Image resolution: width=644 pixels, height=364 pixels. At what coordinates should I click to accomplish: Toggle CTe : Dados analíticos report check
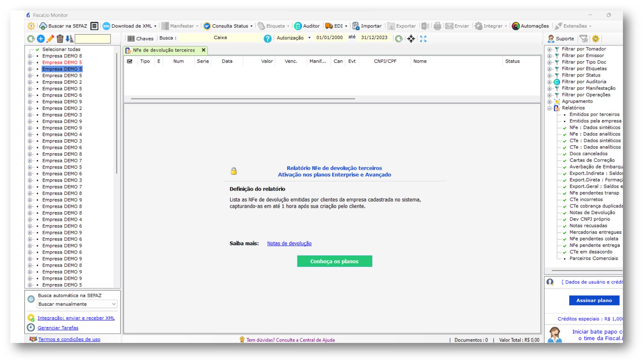click(565, 147)
